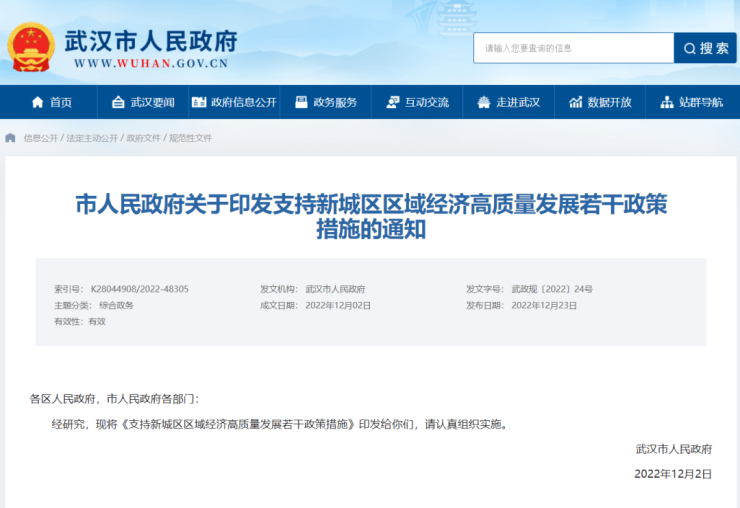Click the 搜索 search button

point(705,48)
